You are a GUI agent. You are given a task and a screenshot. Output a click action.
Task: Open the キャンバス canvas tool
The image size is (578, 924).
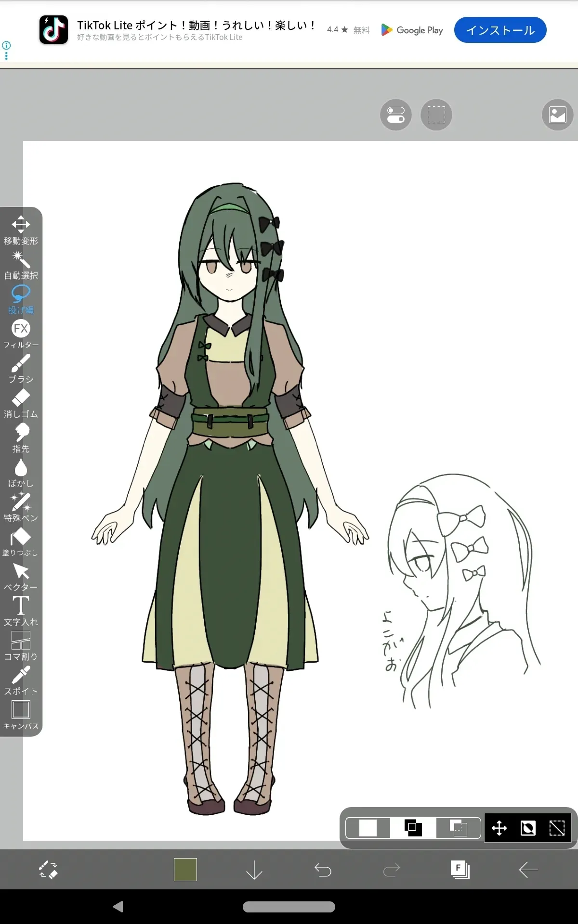pyautogui.click(x=21, y=715)
